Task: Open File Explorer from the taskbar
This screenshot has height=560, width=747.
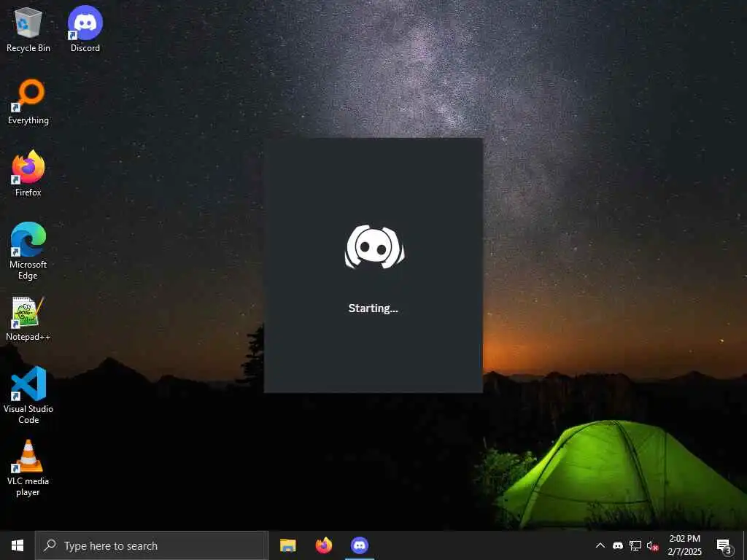Action: coord(287,545)
